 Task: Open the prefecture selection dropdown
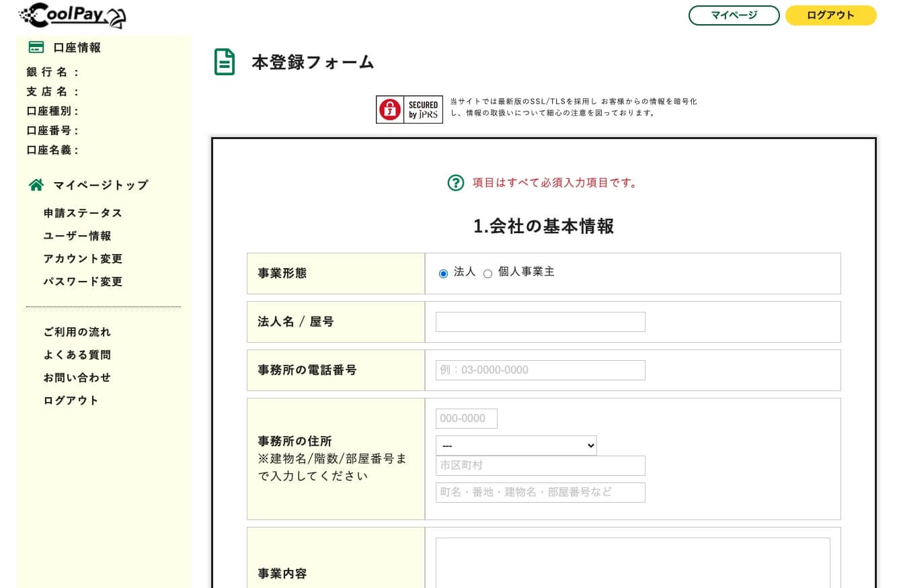(x=516, y=446)
